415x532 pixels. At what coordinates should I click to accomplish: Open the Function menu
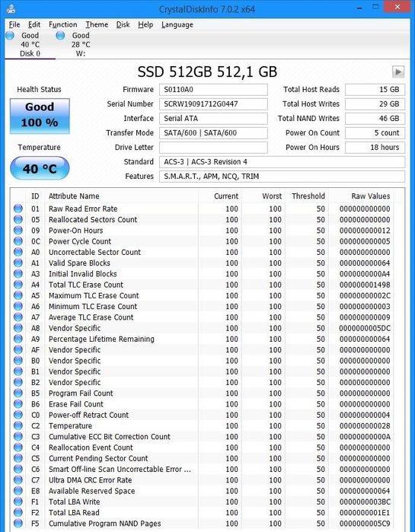[62, 25]
